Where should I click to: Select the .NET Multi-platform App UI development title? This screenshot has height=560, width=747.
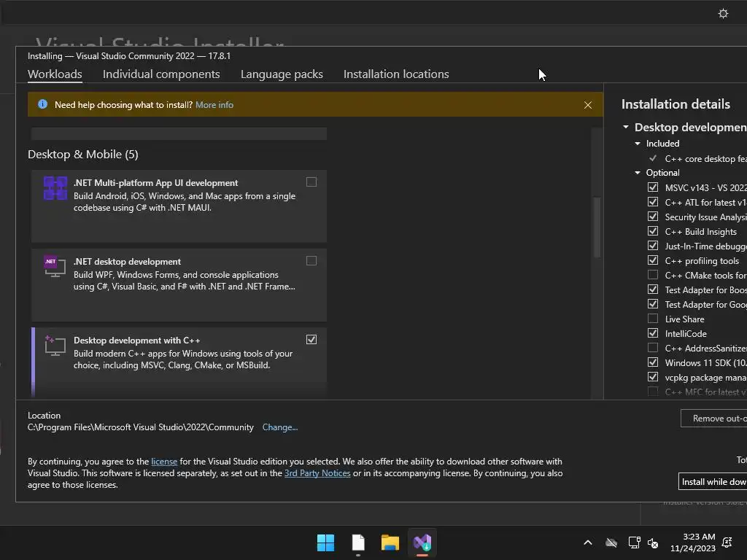(156, 183)
